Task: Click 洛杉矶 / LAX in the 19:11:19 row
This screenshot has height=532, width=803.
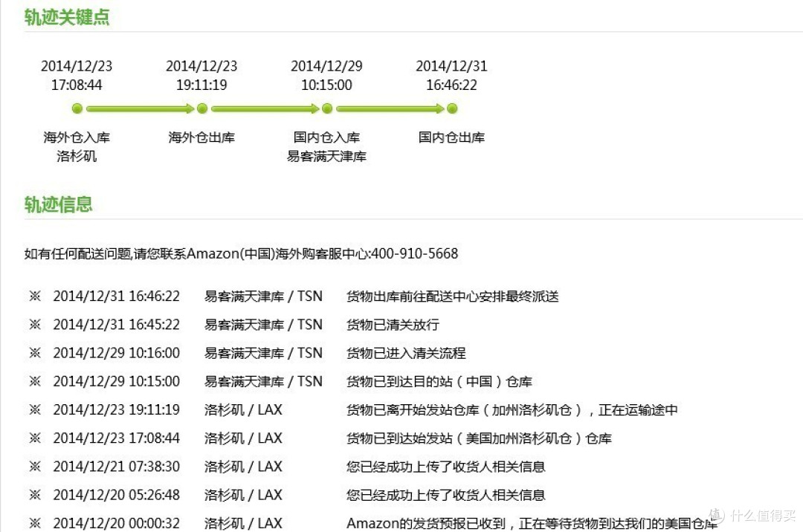Action: click(x=243, y=409)
